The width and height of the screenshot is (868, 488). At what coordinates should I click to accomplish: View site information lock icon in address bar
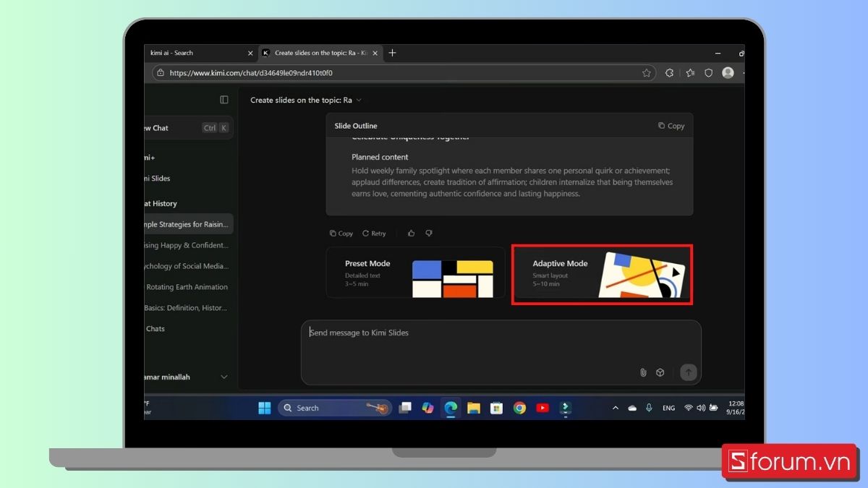(x=161, y=73)
